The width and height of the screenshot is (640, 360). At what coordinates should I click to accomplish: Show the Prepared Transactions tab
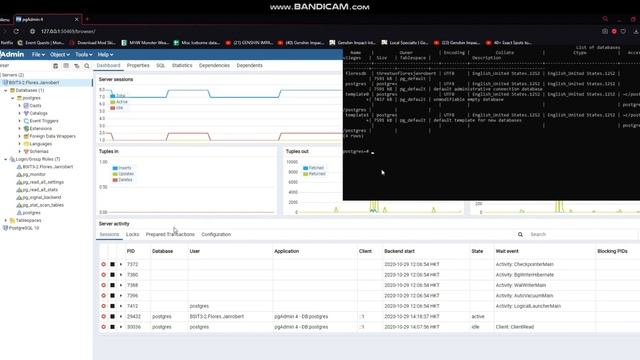click(170, 234)
